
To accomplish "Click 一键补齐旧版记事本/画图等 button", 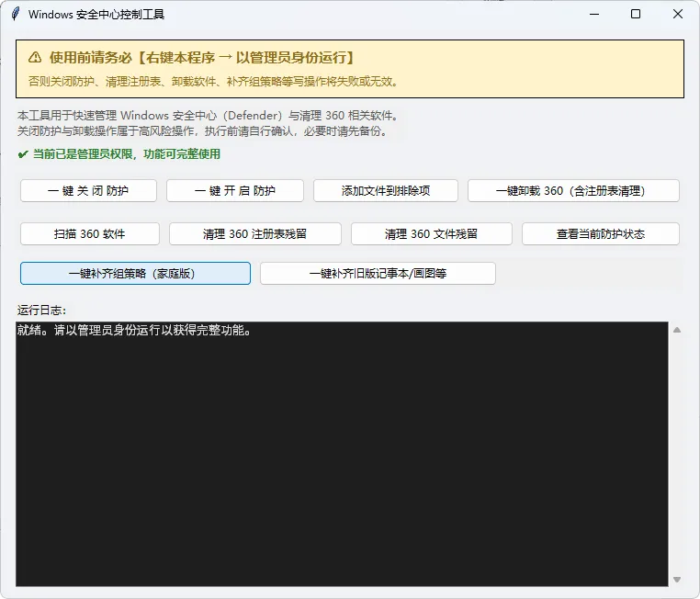I will click(x=378, y=273).
